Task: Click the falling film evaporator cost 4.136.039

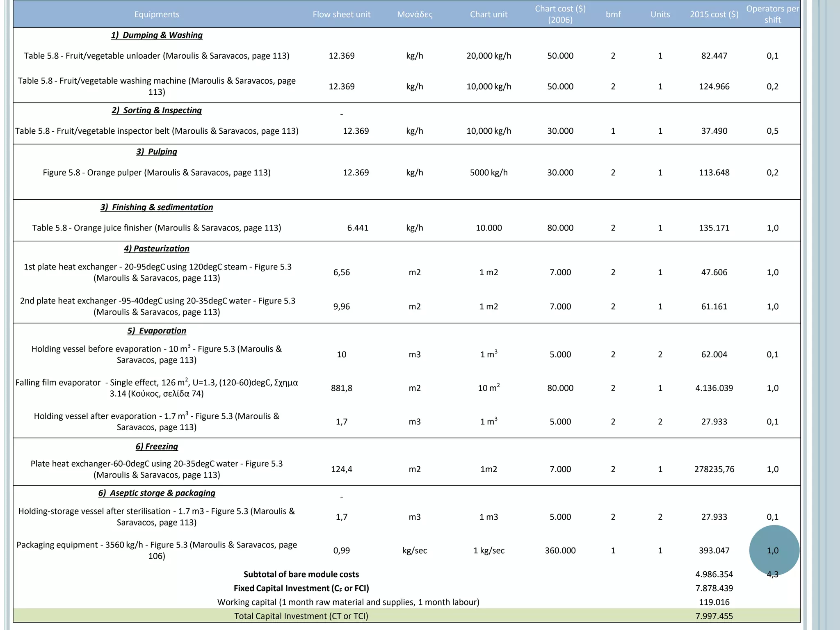Action: [714, 388]
